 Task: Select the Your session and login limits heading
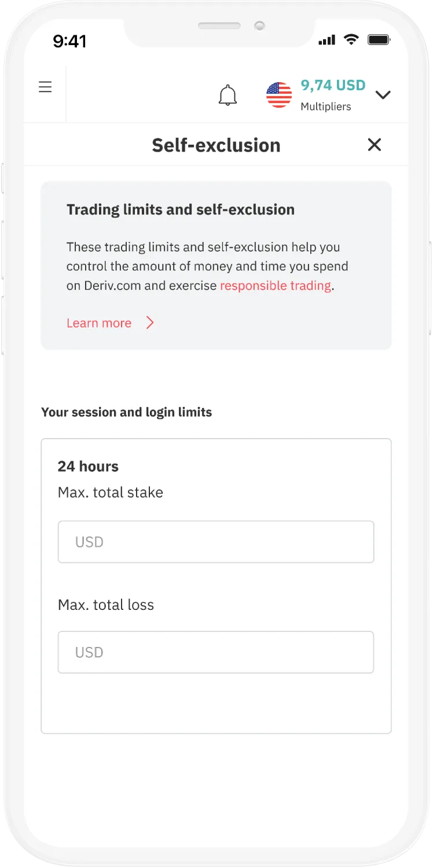pos(126,412)
